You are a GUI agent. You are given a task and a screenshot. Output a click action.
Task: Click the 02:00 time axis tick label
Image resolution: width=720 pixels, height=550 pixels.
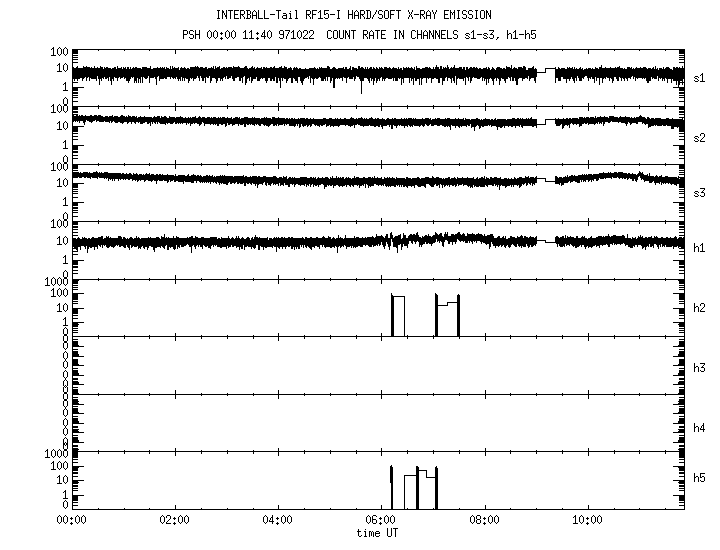point(174,520)
